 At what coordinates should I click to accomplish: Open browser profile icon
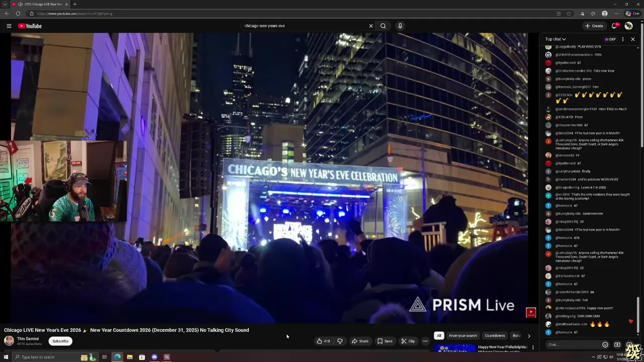point(604,14)
